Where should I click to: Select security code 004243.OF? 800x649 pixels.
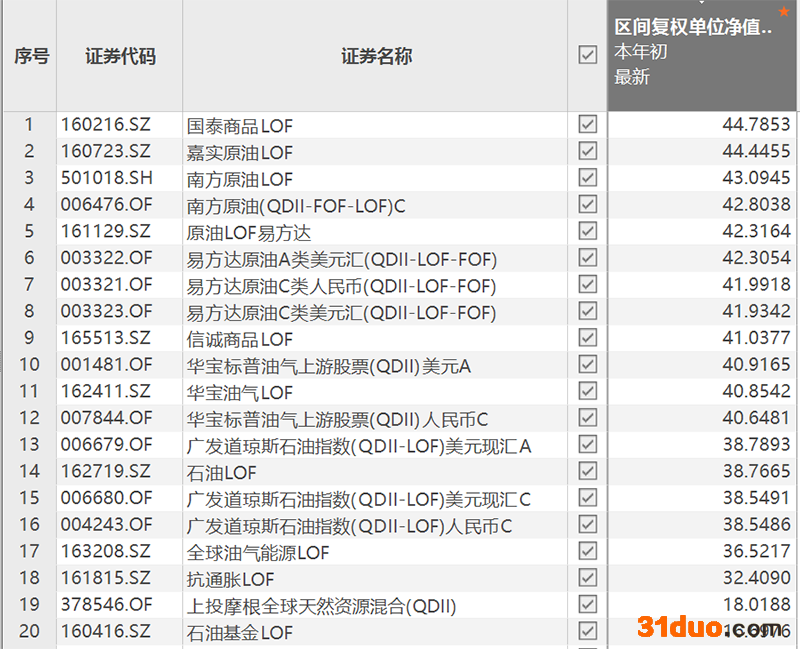107,524
